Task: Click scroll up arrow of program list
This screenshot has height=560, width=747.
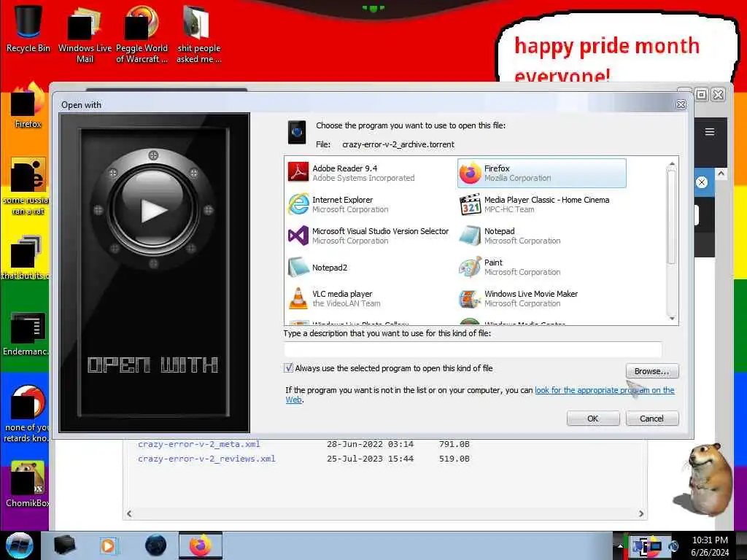Action: pyautogui.click(x=672, y=163)
